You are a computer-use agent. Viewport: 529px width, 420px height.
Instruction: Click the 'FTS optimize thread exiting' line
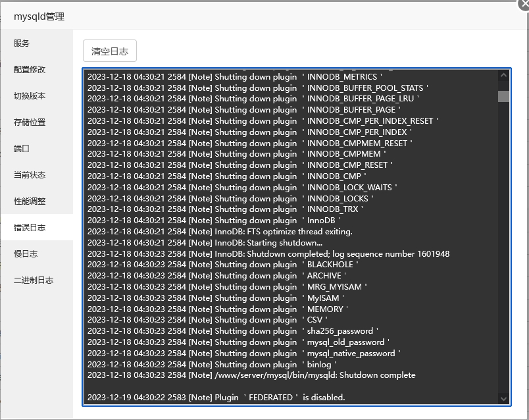pos(220,232)
